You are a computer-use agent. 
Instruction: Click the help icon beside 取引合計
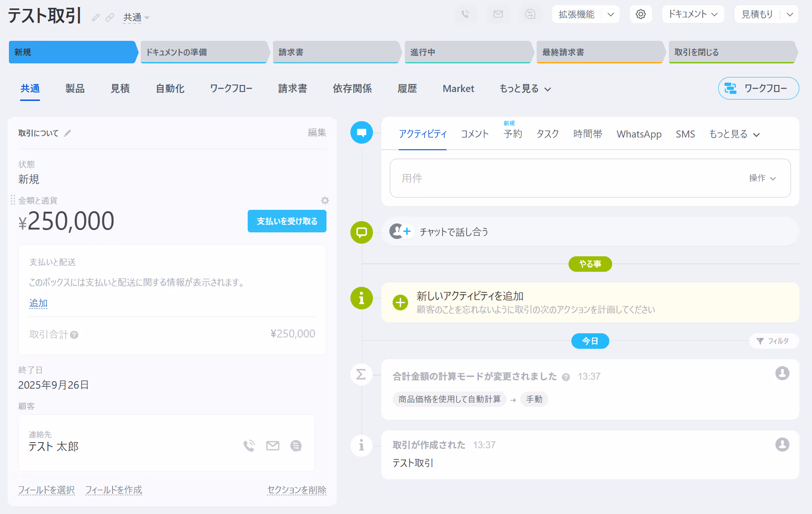[x=74, y=335]
